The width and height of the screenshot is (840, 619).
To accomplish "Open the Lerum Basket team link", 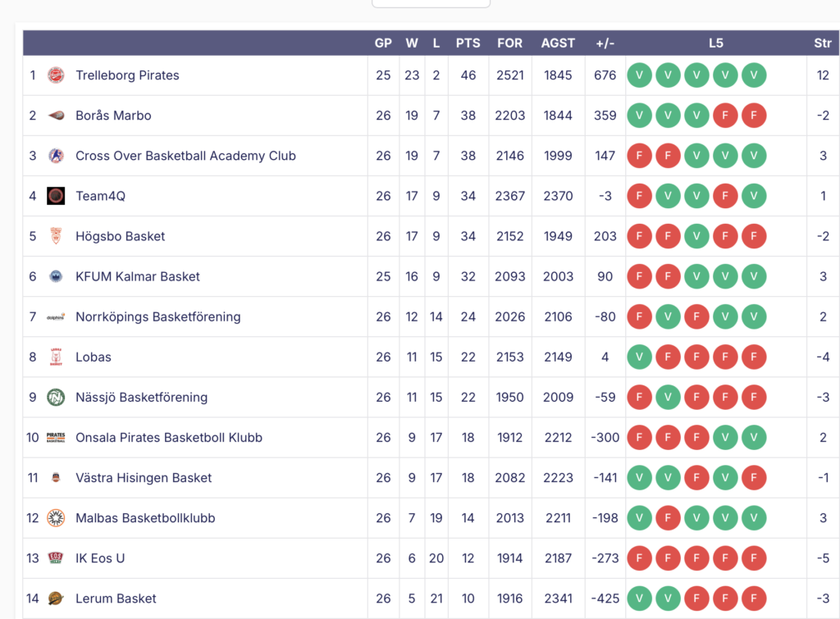I will pos(116,599).
